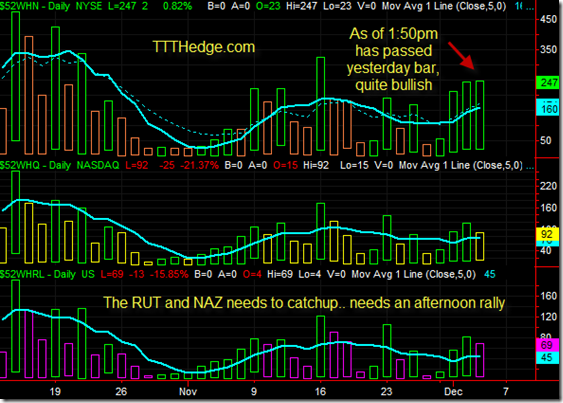Screen dimensions: 563x403
Task: Click the 26 date label on time axis
Action: 121,391
